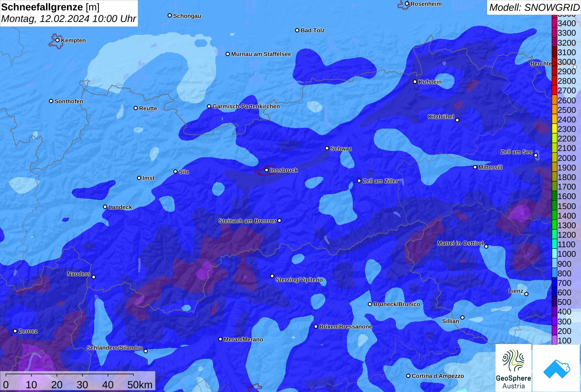Screen dimensions: 581x392
Task: Click the Meran/Merano location marker
Action: (220, 339)
